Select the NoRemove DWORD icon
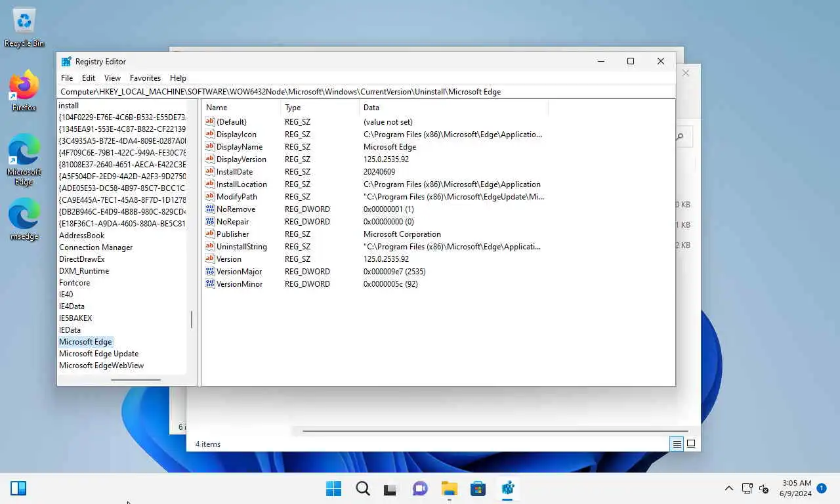The image size is (840, 504). pos(210,209)
